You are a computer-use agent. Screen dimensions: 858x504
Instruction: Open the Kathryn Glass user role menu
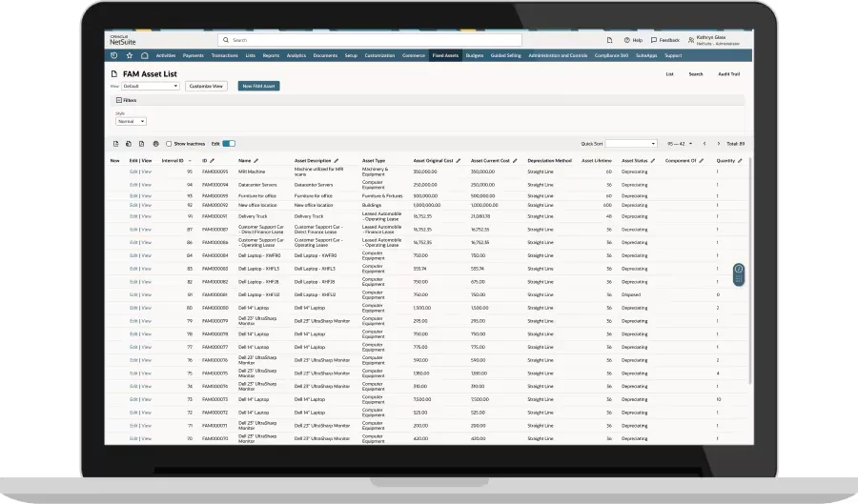click(x=713, y=40)
